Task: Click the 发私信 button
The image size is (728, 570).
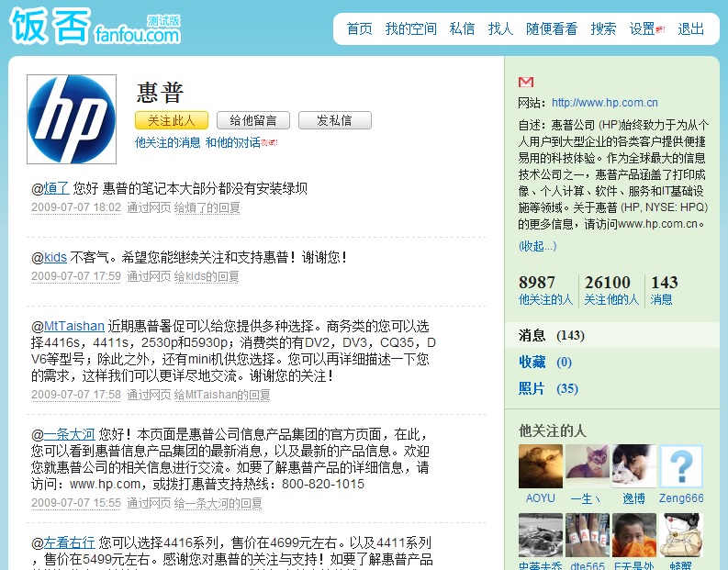Action: (335, 120)
